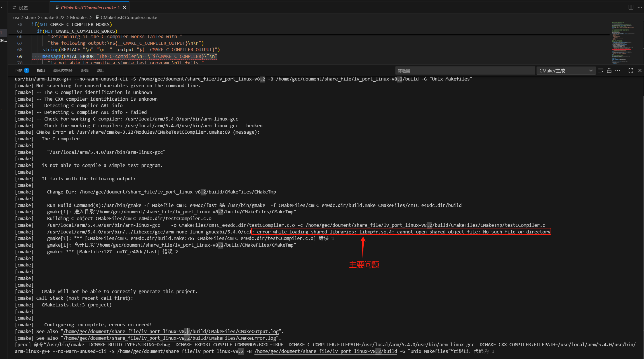Split the editor into two columns

pos(631,7)
